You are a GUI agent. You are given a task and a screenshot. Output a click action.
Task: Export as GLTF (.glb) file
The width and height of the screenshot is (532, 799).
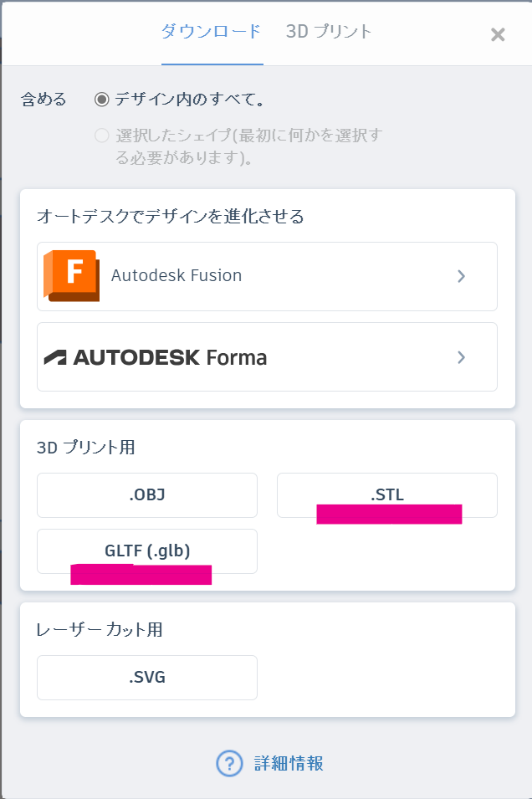point(147,551)
